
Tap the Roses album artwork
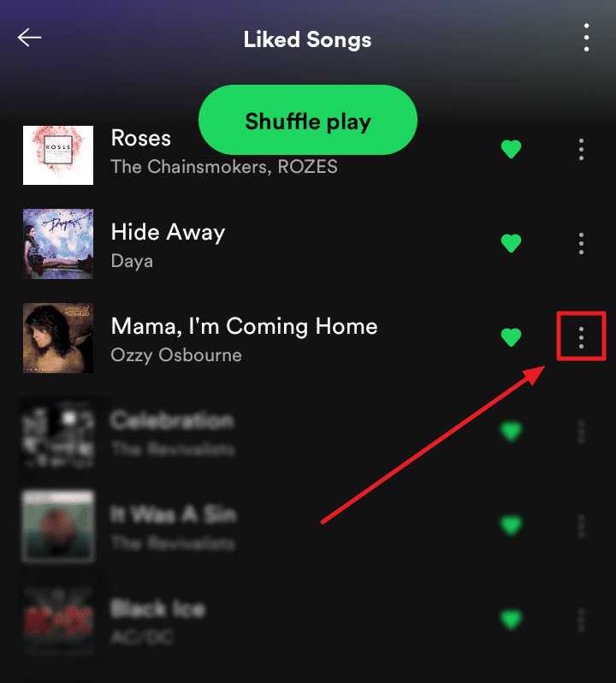coord(58,155)
